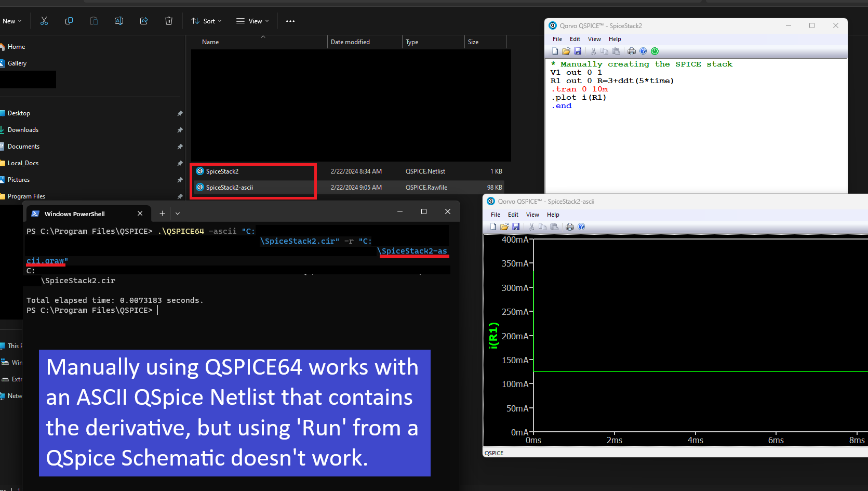Click Delete trash icon in File Explorer
This screenshot has width=868, height=491.
(169, 21)
